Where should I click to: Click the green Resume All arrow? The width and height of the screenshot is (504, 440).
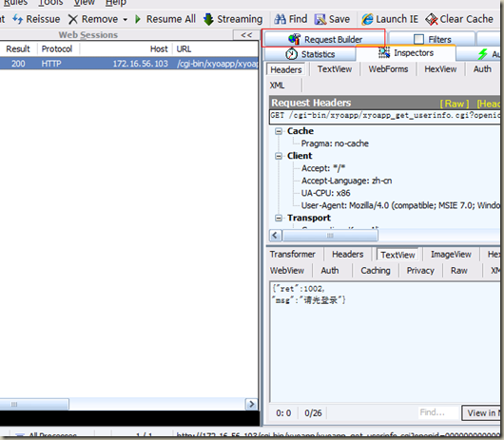click(x=138, y=19)
